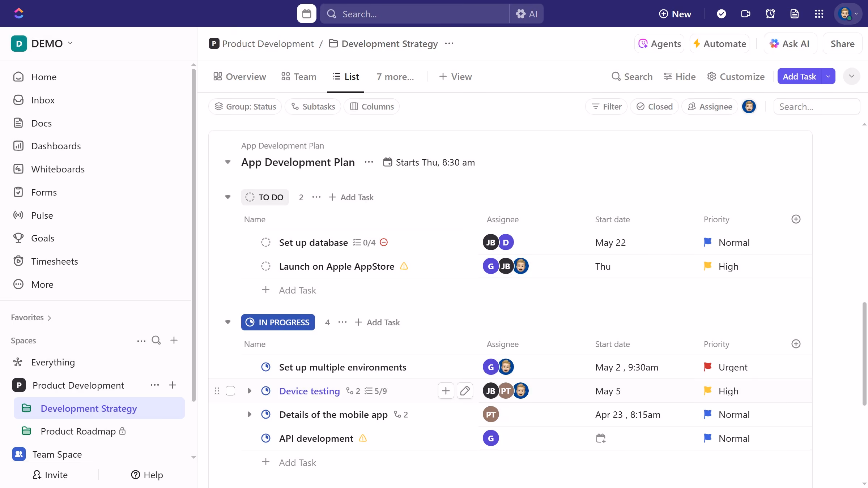The image size is (868, 488).
Task: Open ellipsis menu next to Development Strategy breadcrumb
Action: point(449,43)
